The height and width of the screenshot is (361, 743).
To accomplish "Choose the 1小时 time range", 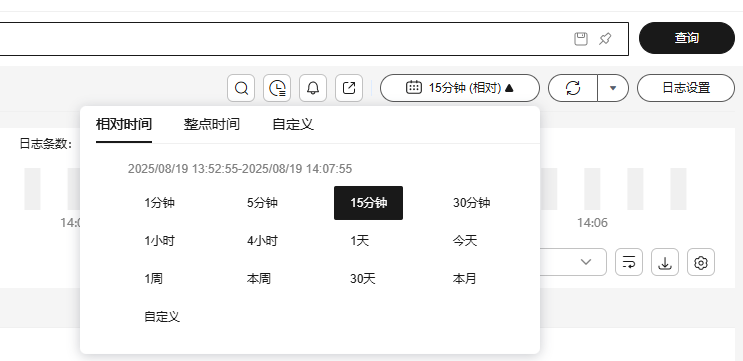I will tap(160, 241).
